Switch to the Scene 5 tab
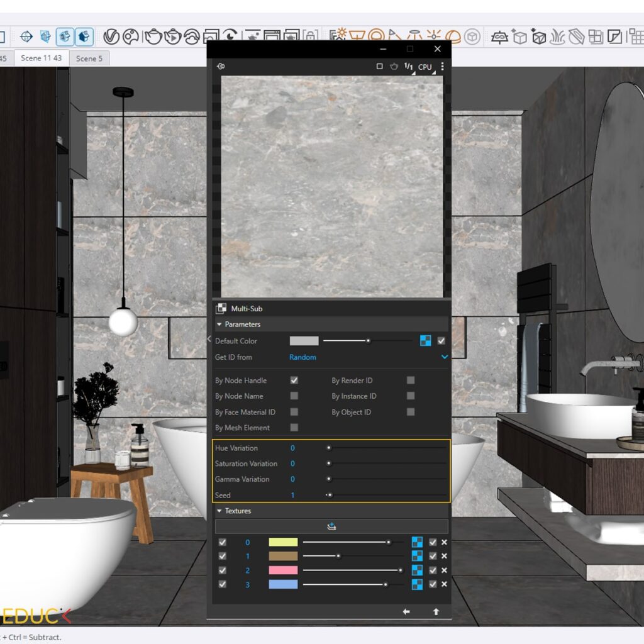644x644 pixels. pyautogui.click(x=89, y=58)
